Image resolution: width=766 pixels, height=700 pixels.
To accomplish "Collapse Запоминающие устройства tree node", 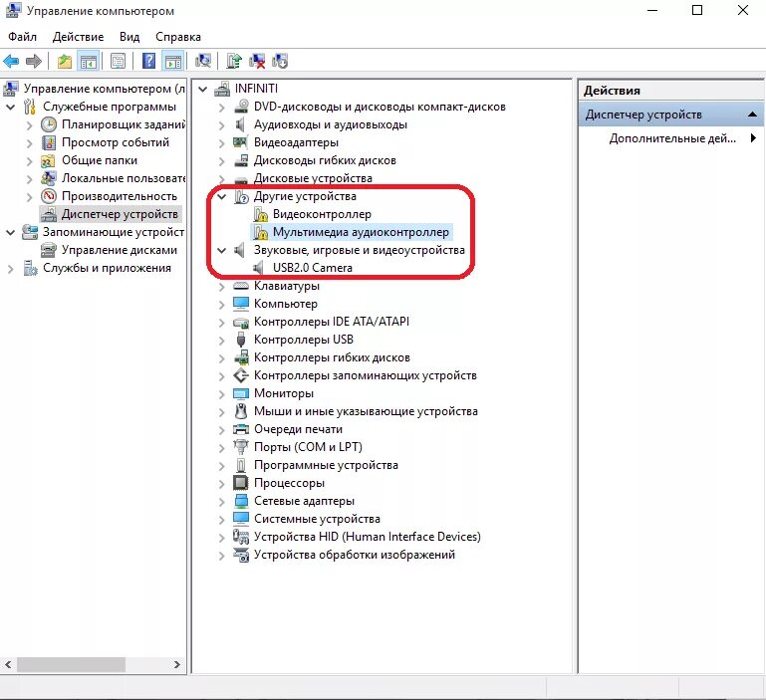I will [10, 233].
